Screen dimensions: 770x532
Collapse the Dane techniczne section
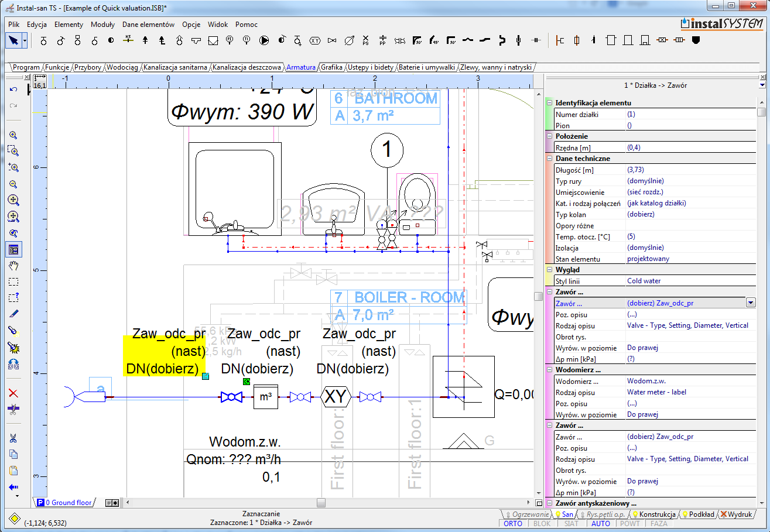tap(549, 159)
